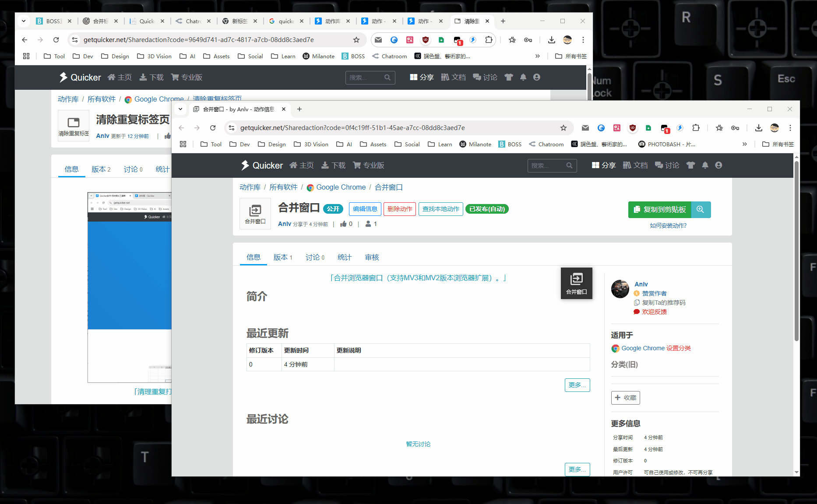Click notification bell icon in front Quicker navbar
The width and height of the screenshot is (817, 504).
tap(705, 165)
